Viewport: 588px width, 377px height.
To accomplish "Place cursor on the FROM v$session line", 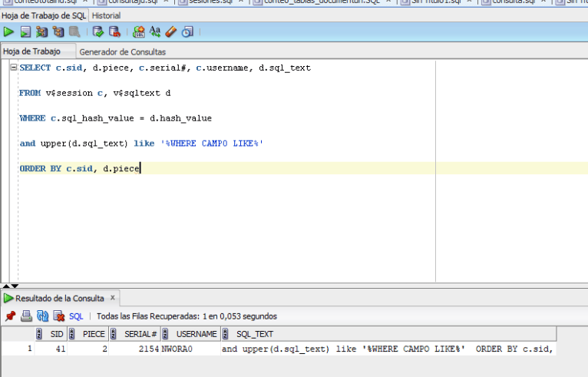I will pos(95,93).
